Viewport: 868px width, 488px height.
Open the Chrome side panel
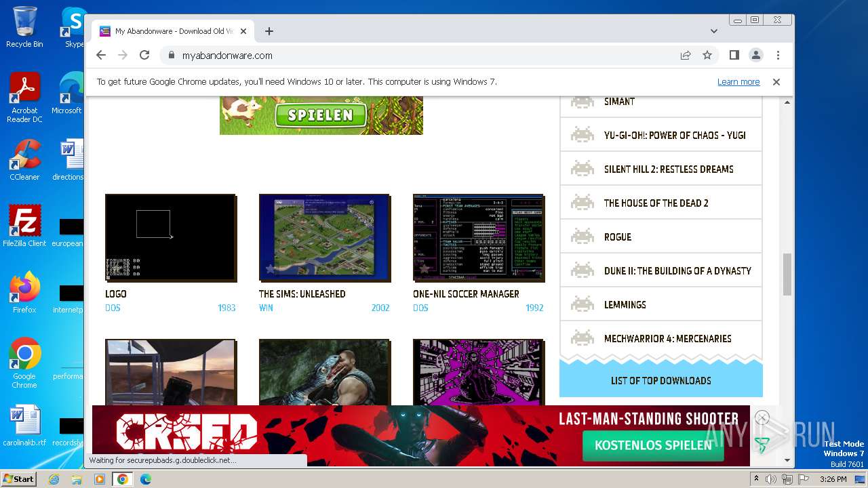tap(734, 56)
